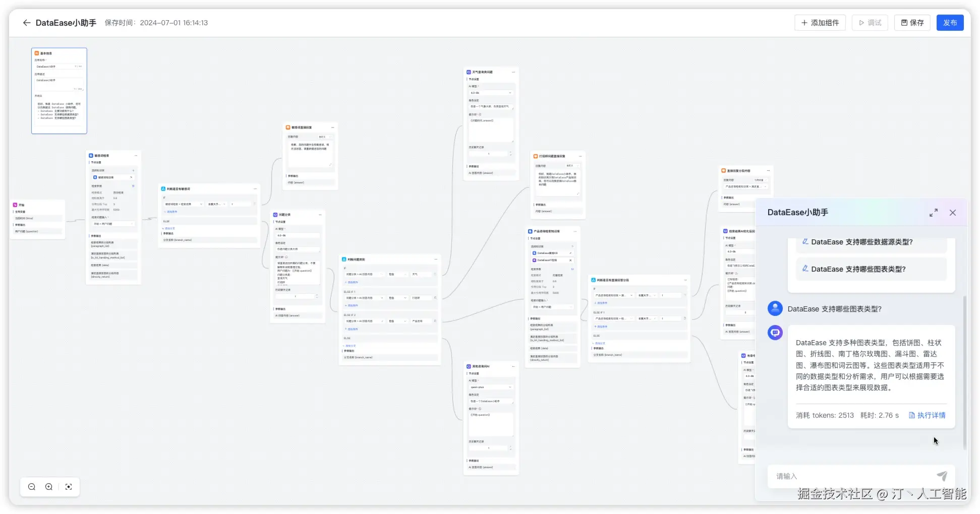Click the 添加组件 button
980x514 pixels.
820,23
